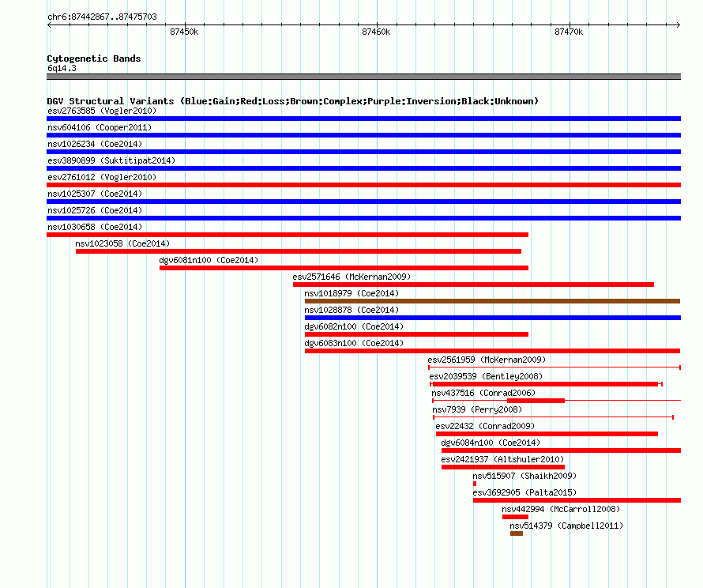Click the left arrow at ruler start
The image size is (703, 588).
point(49,24)
